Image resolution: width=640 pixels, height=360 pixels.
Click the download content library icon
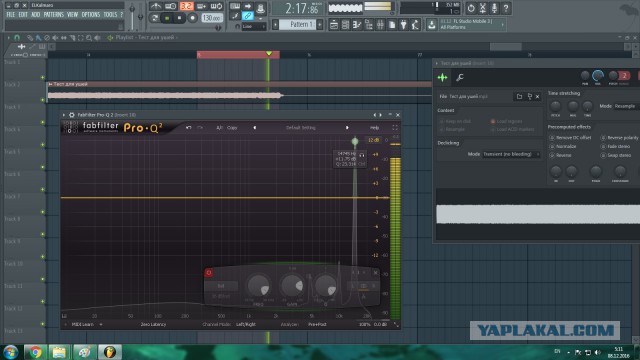431,25
